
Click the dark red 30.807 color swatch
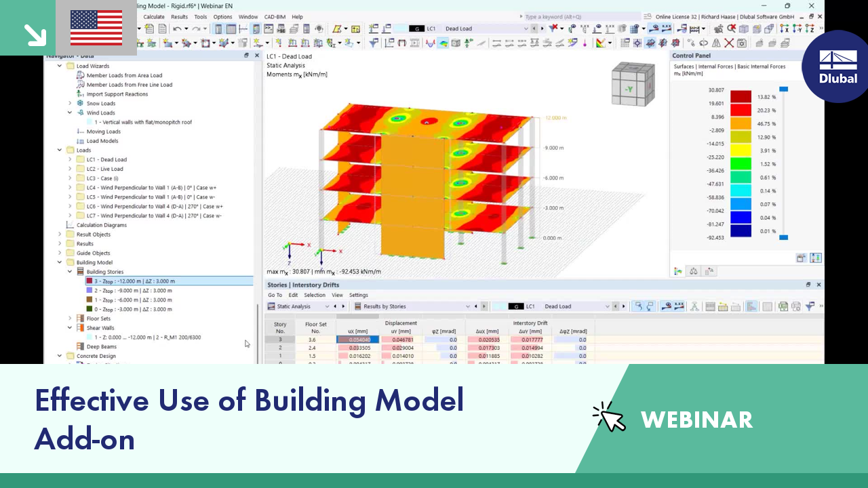(x=741, y=96)
